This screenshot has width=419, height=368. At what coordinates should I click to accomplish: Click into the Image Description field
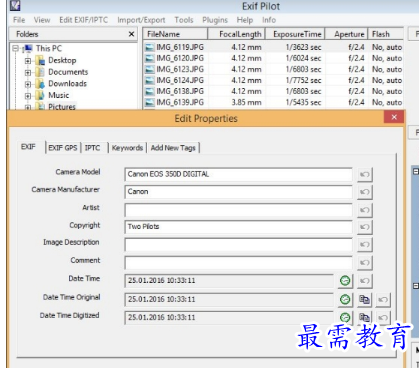tap(238, 245)
